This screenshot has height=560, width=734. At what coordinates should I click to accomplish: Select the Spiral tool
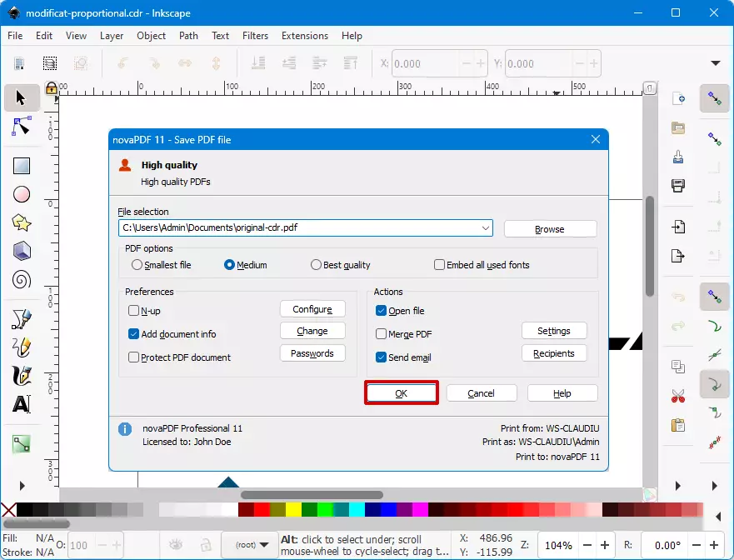(x=22, y=280)
